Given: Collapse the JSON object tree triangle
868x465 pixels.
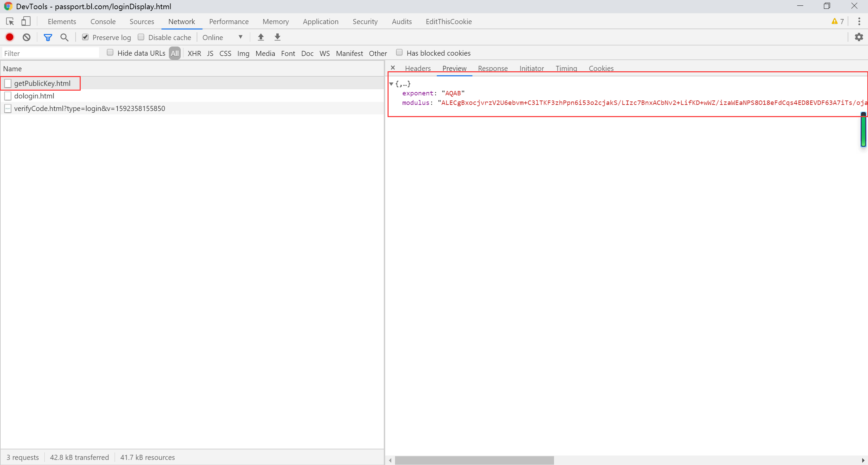Looking at the screenshot, I should pos(391,84).
